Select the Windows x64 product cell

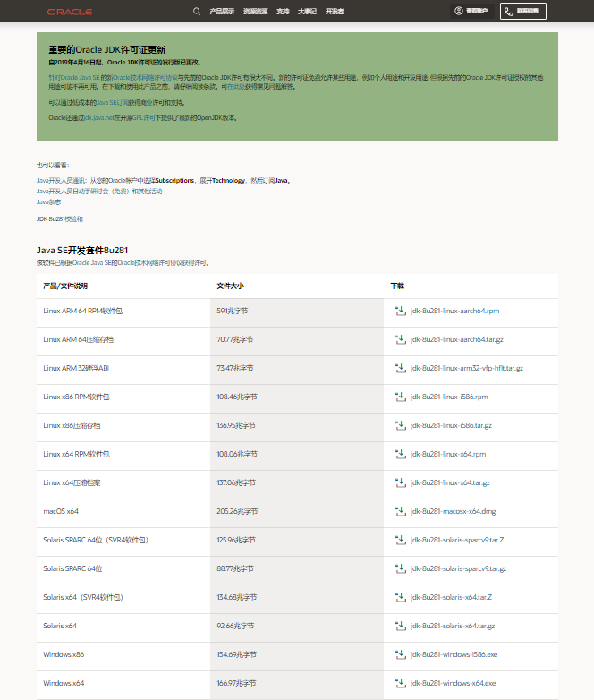[123, 685]
